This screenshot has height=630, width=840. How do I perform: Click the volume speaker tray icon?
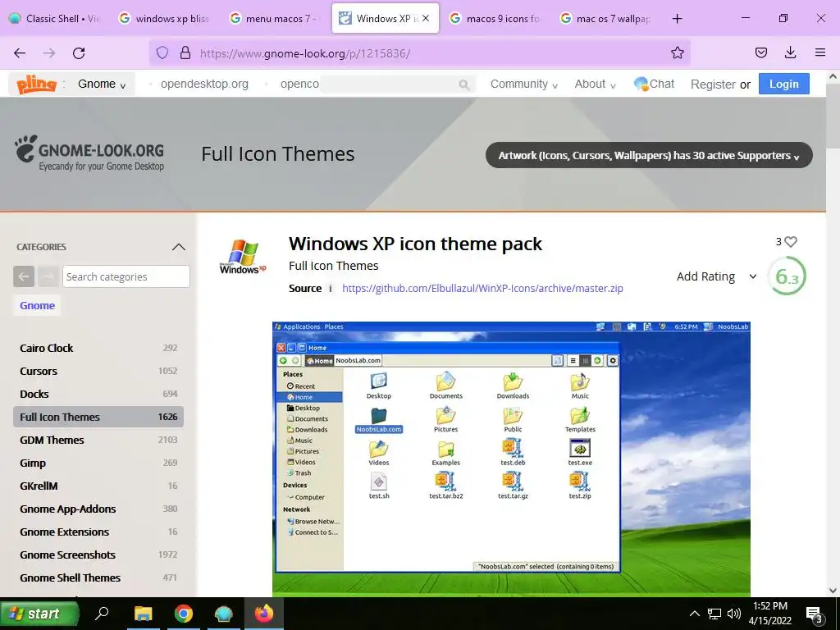[734, 614]
